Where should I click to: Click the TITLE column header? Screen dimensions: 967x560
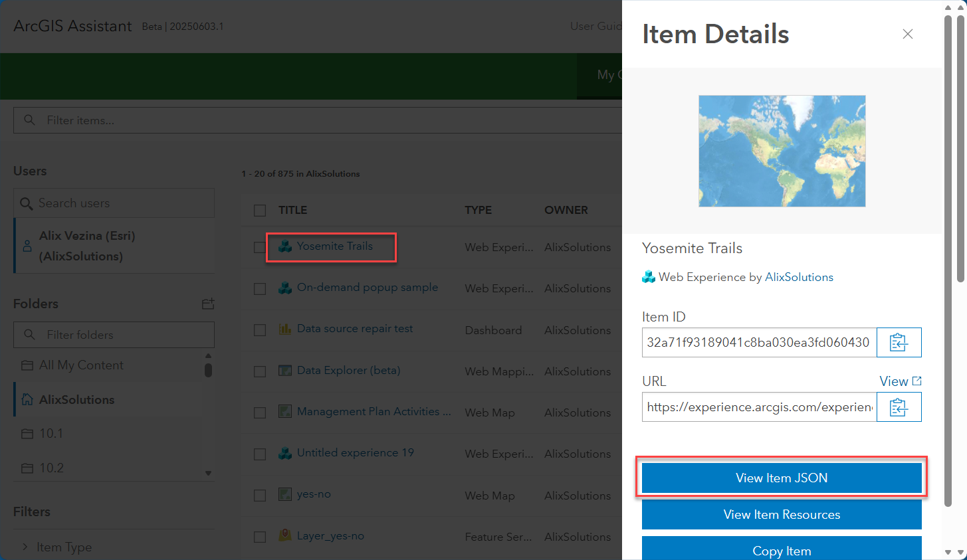(x=292, y=210)
